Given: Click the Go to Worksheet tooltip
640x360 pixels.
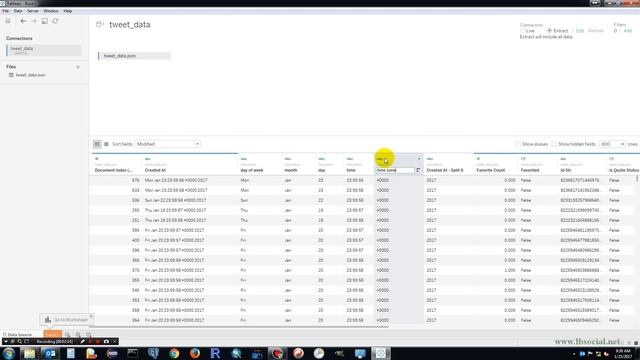Looking at the screenshot, I should click(67, 320).
